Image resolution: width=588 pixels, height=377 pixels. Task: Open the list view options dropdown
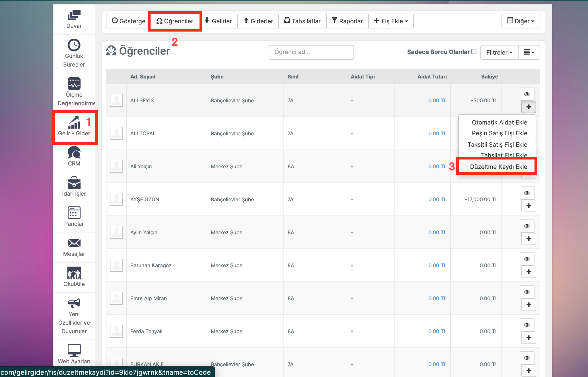(529, 52)
